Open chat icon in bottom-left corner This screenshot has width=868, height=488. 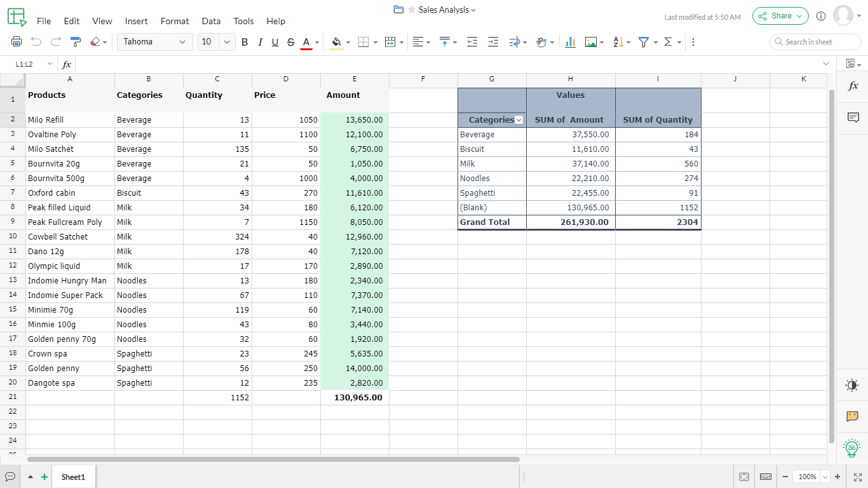click(x=10, y=477)
